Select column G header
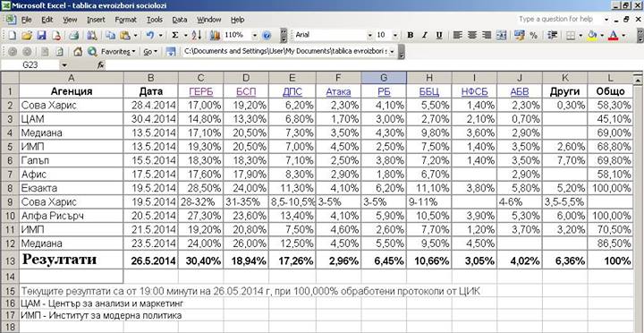Image resolution: width=644 pixels, height=333 pixels. [384, 78]
